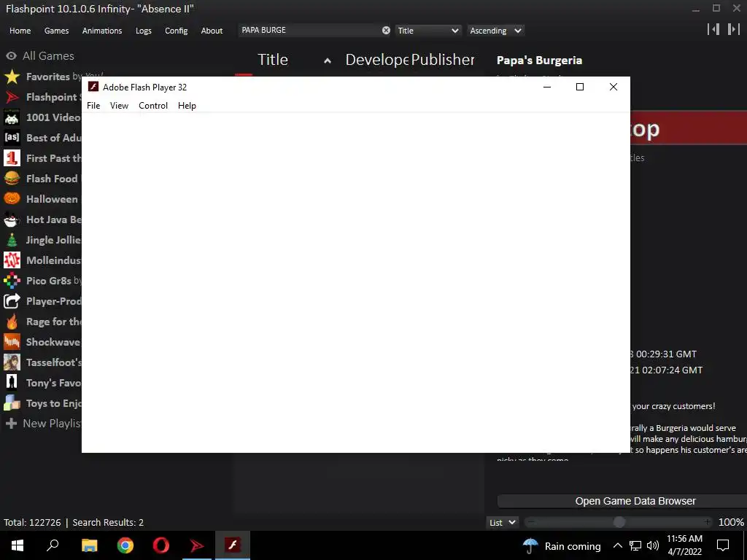Viewport: 747px width, 560px height.
Task: Open the Control menu in Flash Player
Action: point(153,106)
